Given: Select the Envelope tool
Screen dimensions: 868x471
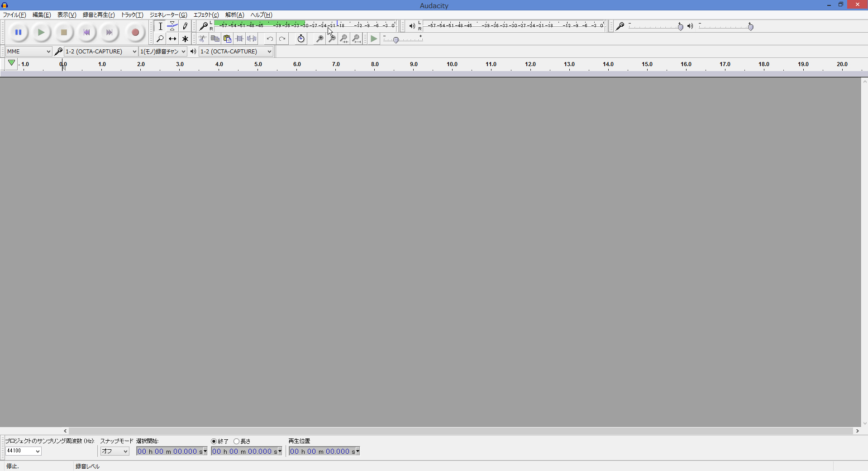Looking at the screenshot, I should pyautogui.click(x=172, y=26).
